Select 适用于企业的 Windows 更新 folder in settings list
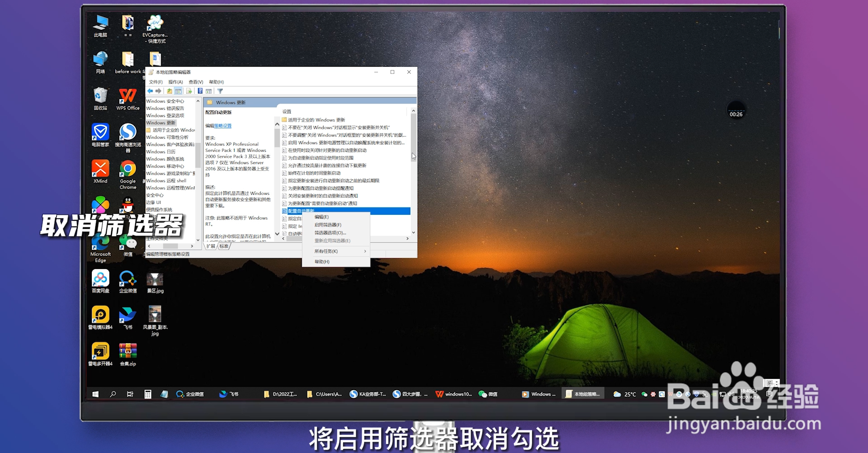The image size is (868, 453). pos(316,120)
